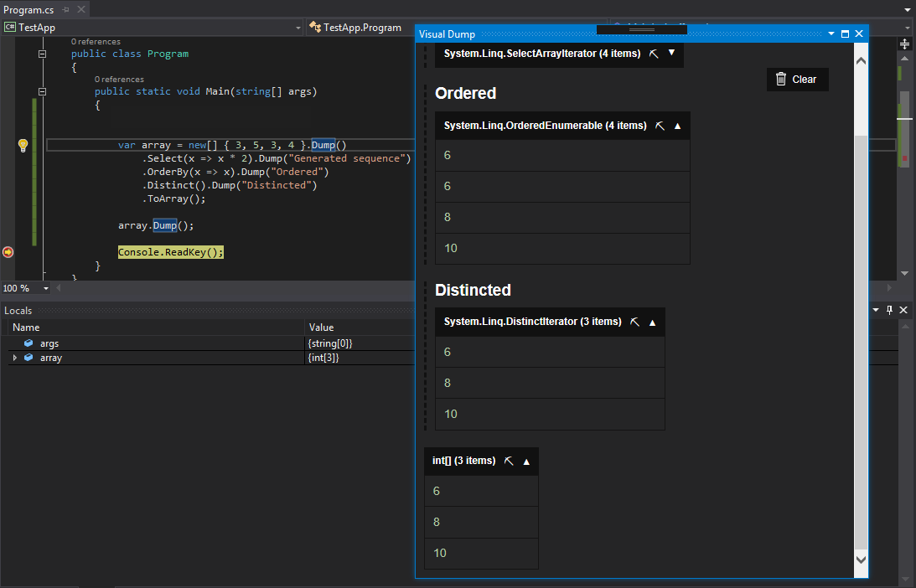Open references link above class Program
Image resolution: width=916 pixels, height=588 pixels.
(x=96, y=41)
